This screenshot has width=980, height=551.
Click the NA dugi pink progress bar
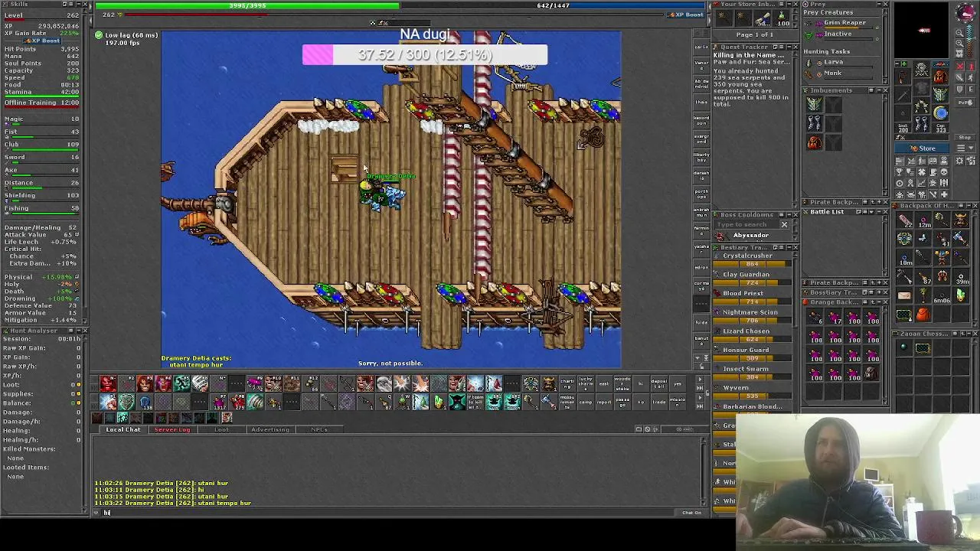pyautogui.click(x=425, y=55)
